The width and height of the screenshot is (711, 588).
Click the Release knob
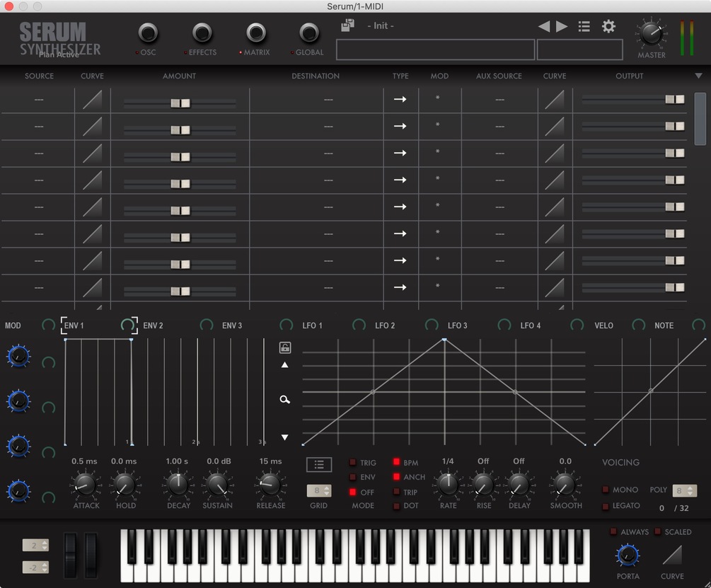click(x=270, y=485)
